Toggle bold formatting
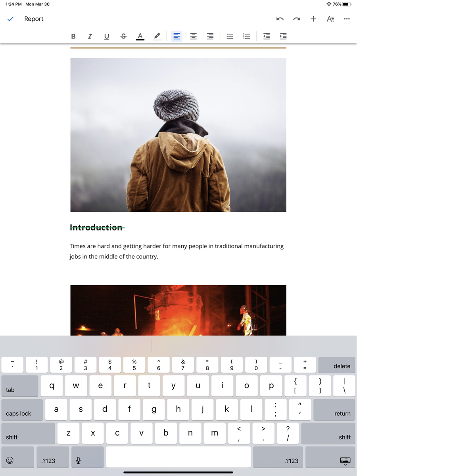Viewport: 476px width, 476px height. point(73,36)
